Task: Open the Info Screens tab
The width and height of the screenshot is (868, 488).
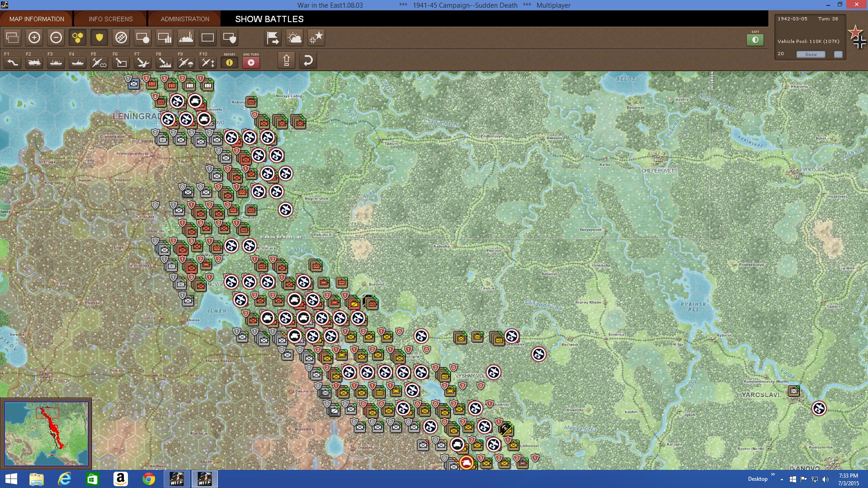Action: pyautogui.click(x=111, y=19)
